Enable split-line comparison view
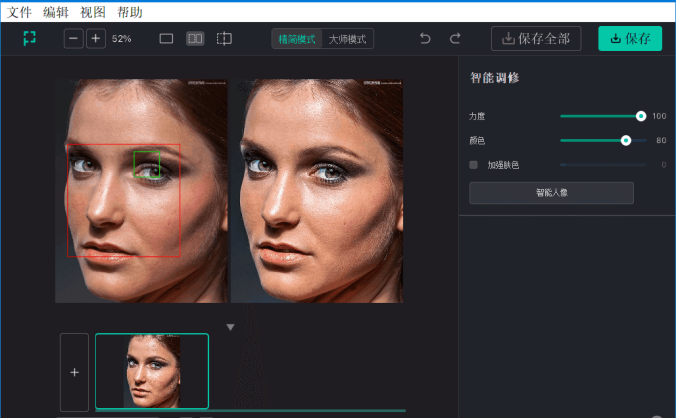 [x=224, y=38]
